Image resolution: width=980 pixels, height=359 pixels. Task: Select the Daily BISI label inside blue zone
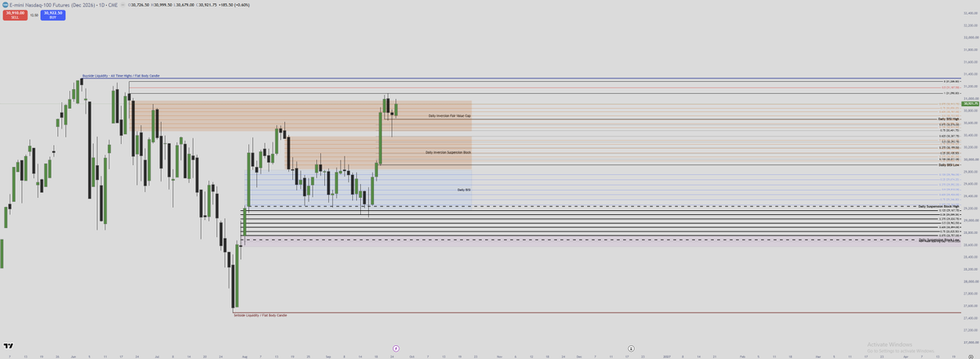pyautogui.click(x=464, y=190)
